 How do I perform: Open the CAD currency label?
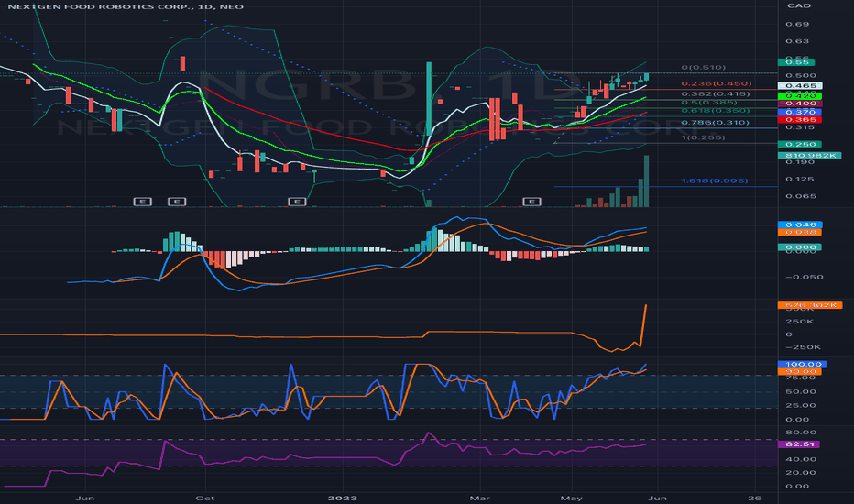[x=799, y=5]
